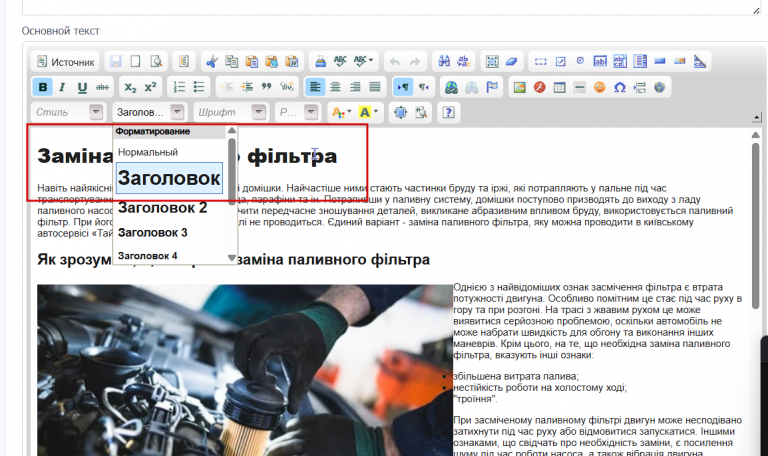Open the Шрифт font dropdown

click(x=230, y=112)
